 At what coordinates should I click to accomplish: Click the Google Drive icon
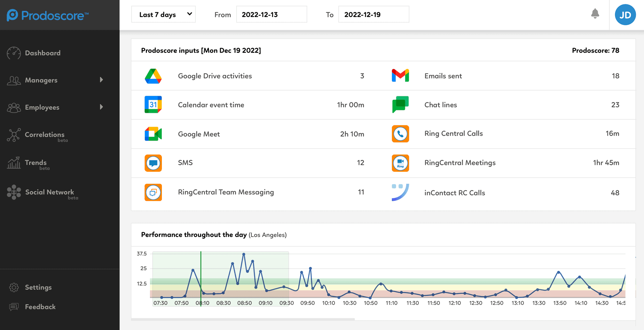pyautogui.click(x=153, y=76)
